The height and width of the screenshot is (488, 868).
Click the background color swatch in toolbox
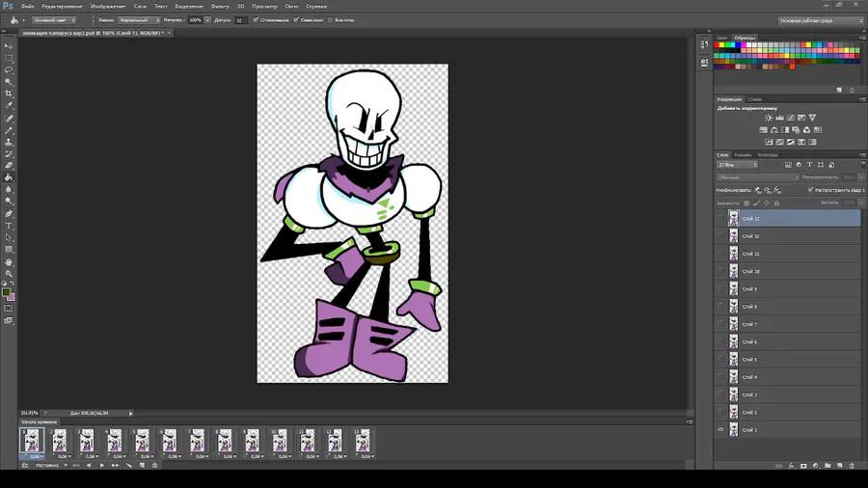11,297
